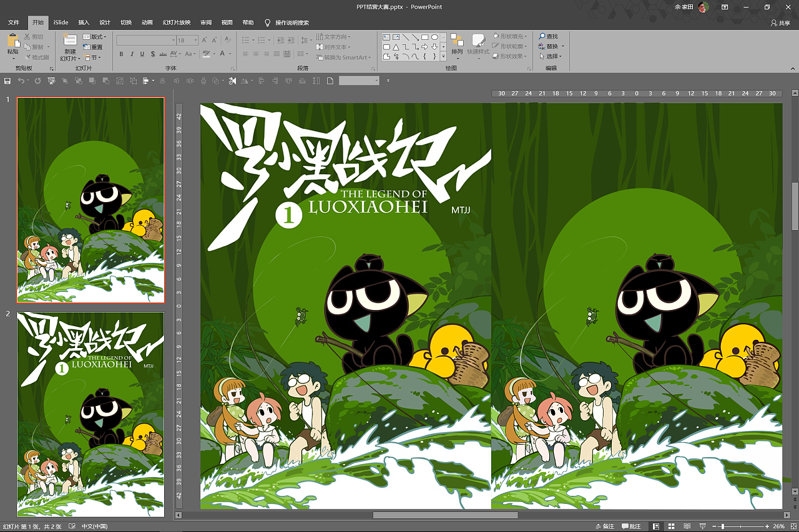The image size is (799, 532).
Task: Select the text box shape in the gallery
Action: pos(386,37)
